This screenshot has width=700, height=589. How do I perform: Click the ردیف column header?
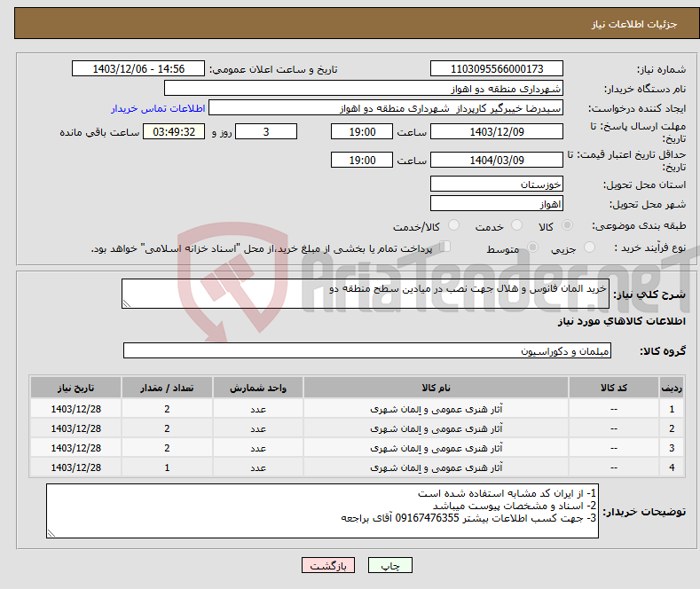click(672, 388)
